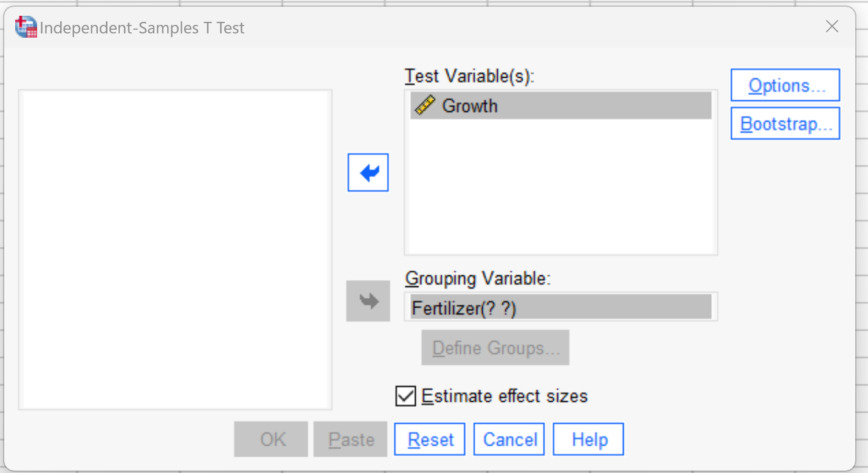Reset the dialog settings
The image size is (868, 473).
[x=429, y=438]
